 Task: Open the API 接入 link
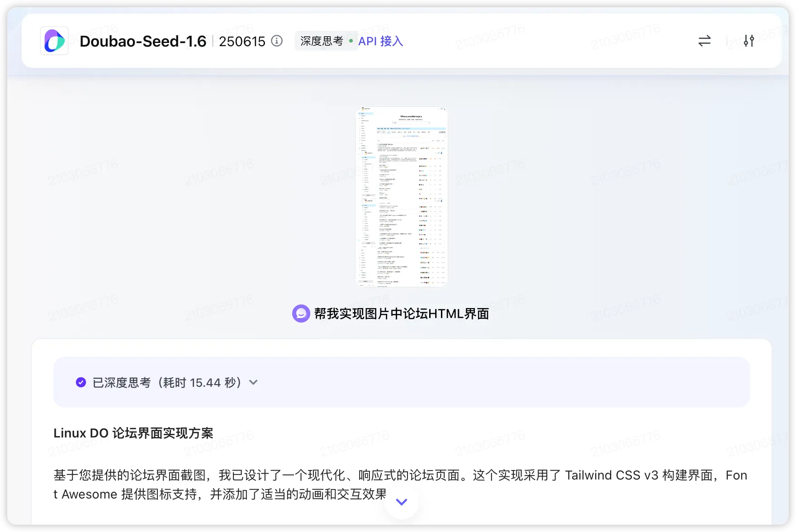click(x=380, y=41)
